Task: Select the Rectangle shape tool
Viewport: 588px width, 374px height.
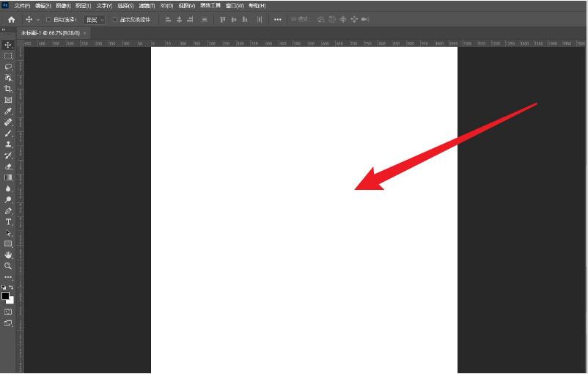Action: point(8,243)
